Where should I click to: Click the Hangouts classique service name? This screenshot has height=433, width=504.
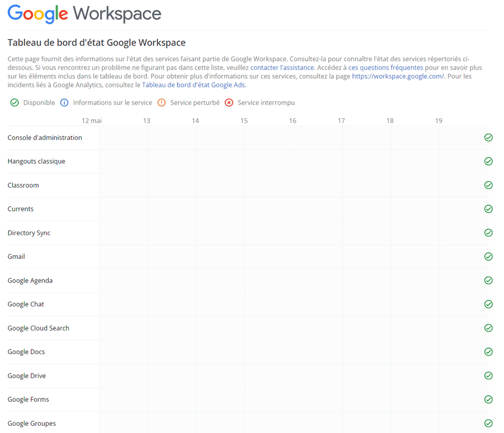point(36,161)
